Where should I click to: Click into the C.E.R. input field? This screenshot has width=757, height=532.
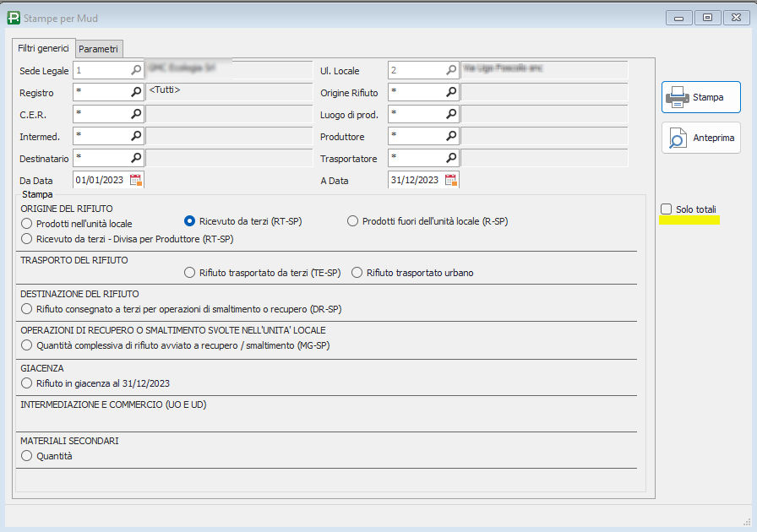pyautogui.click(x=101, y=114)
